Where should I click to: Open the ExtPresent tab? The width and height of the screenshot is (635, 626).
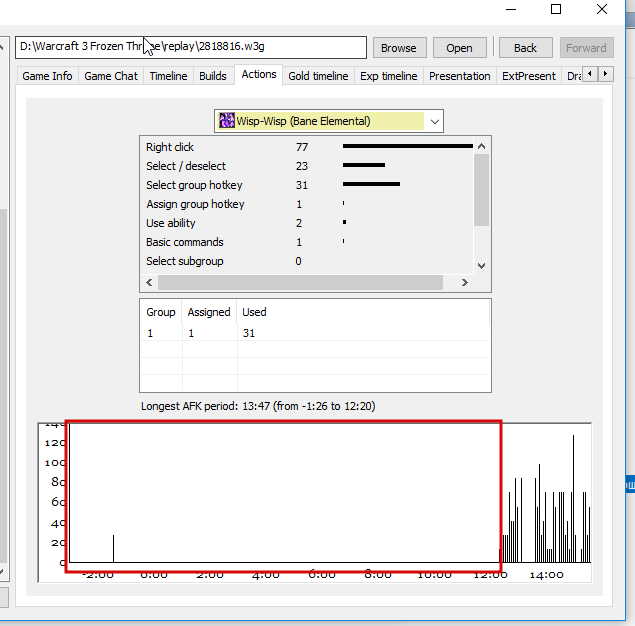tap(529, 76)
